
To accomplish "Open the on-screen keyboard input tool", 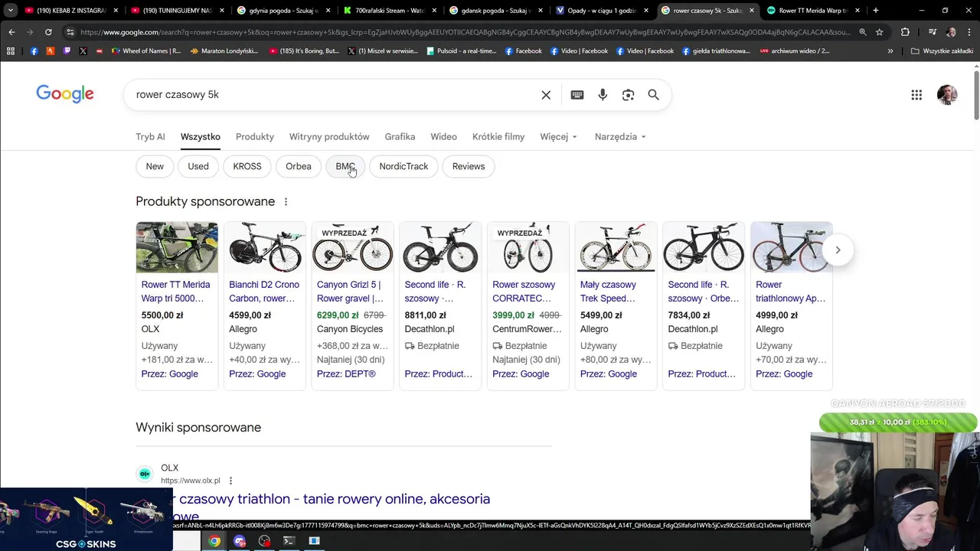I will pos(577,95).
